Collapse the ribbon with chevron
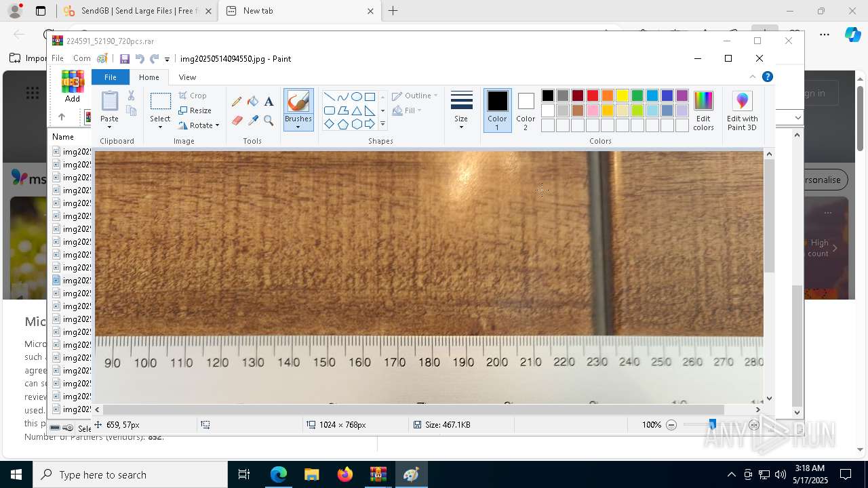868x488 pixels. 752,77
